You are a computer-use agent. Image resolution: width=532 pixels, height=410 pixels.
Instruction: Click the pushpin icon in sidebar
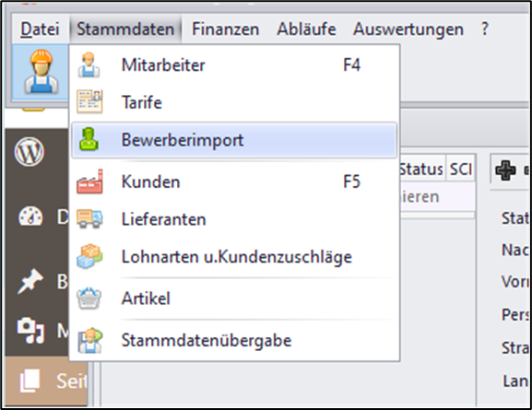pyautogui.click(x=30, y=281)
